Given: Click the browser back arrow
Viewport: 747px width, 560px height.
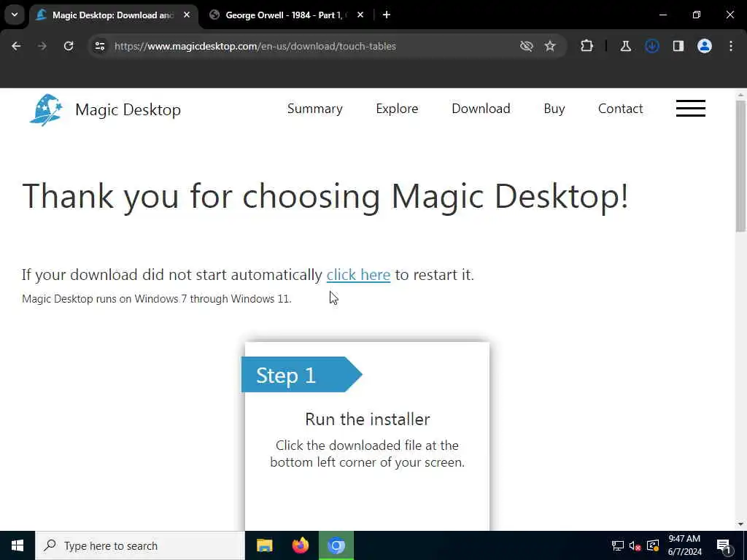Looking at the screenshot, I should click(16, 46).
